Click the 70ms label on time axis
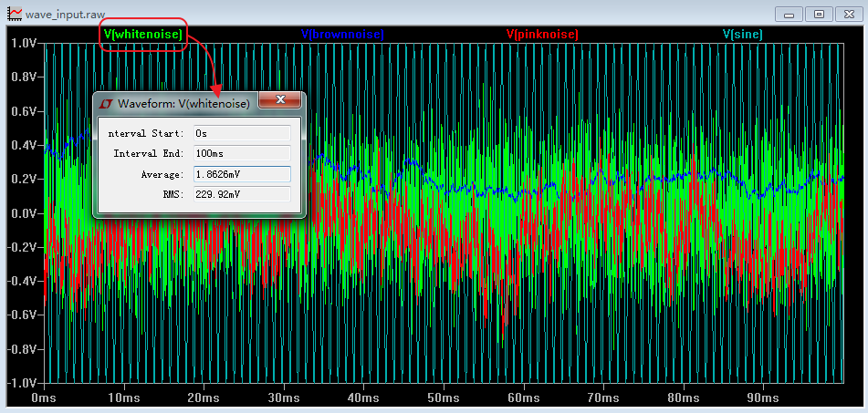Screen dimensions: 868x413 (603, 398)
